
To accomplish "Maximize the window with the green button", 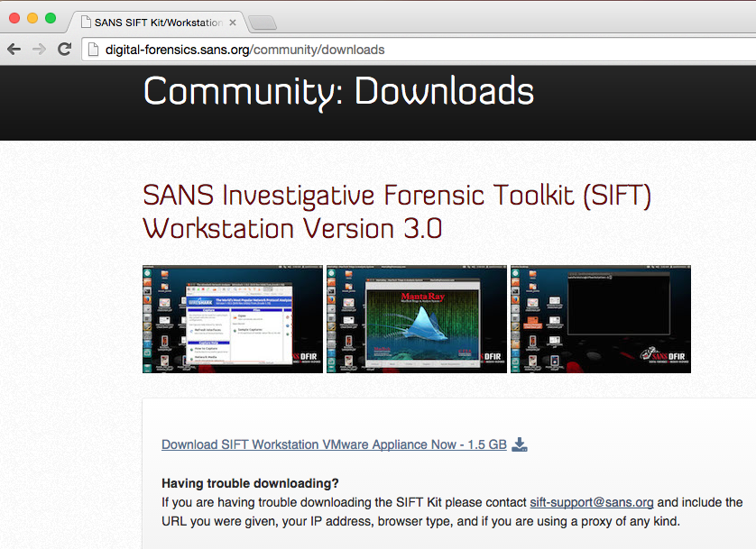I will point(51,18).
